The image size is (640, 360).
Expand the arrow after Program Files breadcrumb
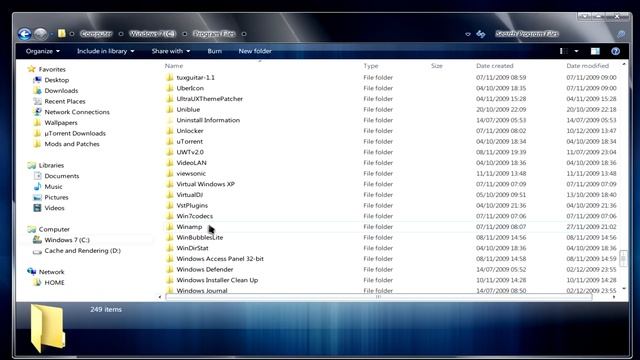pyautogui.click(x=244, y=34)
